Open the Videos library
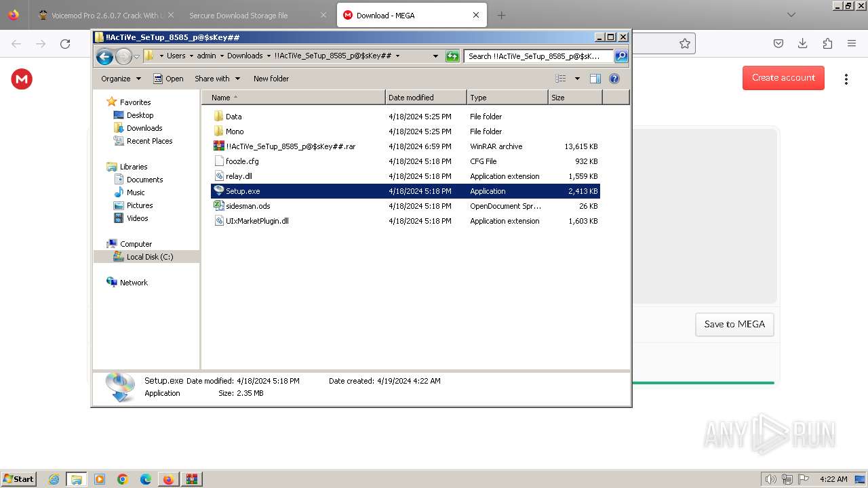The width and height of the screenshot is (868, 488). point(137,218)
